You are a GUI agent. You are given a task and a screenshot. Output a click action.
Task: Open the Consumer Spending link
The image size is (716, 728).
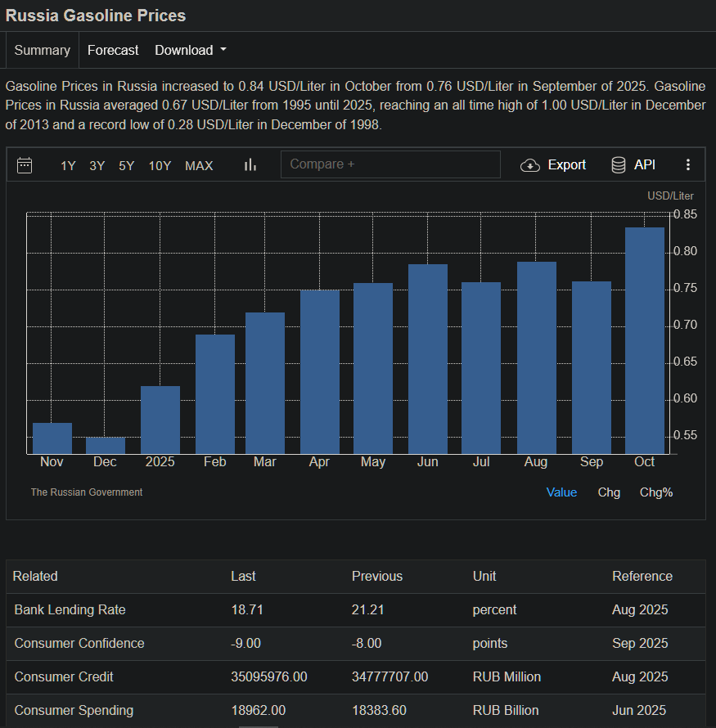click(x=74, y=710)
